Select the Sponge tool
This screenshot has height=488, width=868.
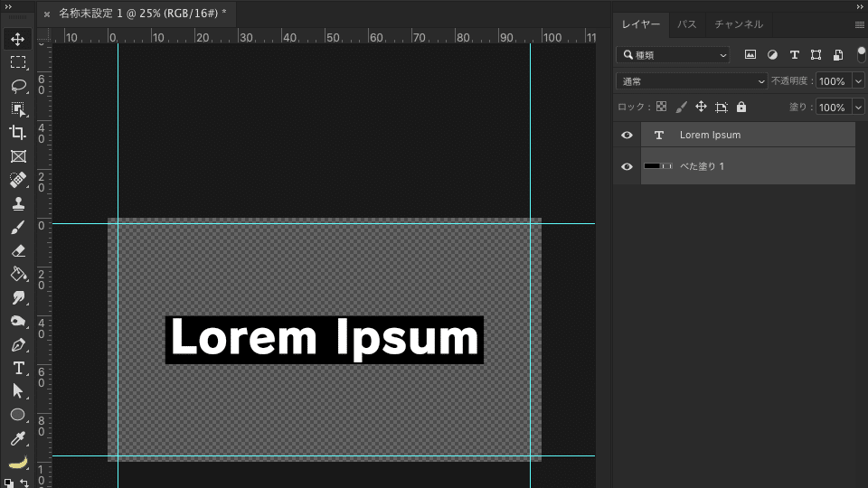pyautogui.click(x=18, y=322)
